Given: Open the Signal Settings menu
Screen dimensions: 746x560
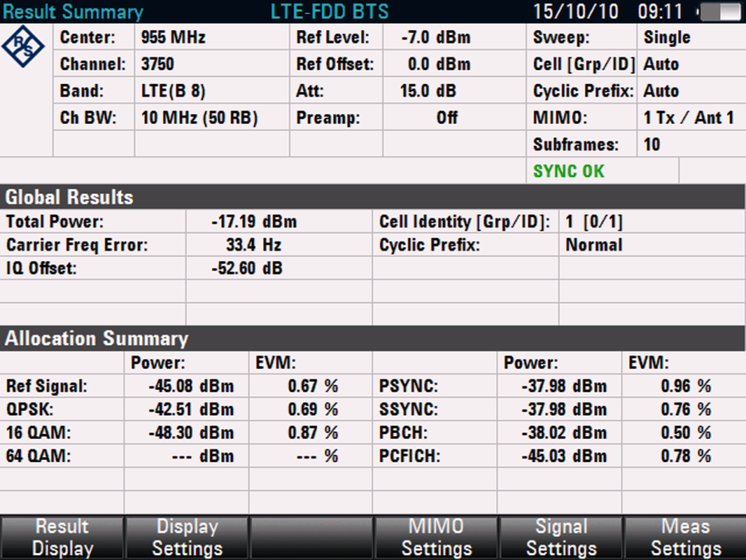Looking at the screenshot, I should [561, 538].
